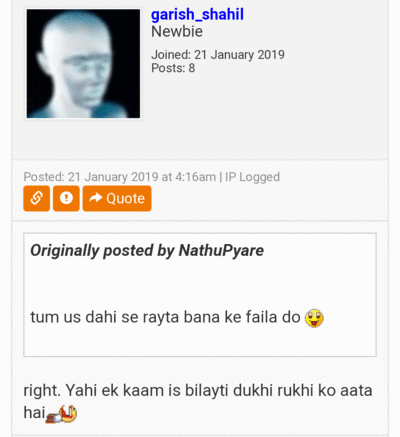Image resolution: width=400 pixels, height=437 pixels.
Task: Click "Joined: 21 January 2019" text
Action: 218,55
